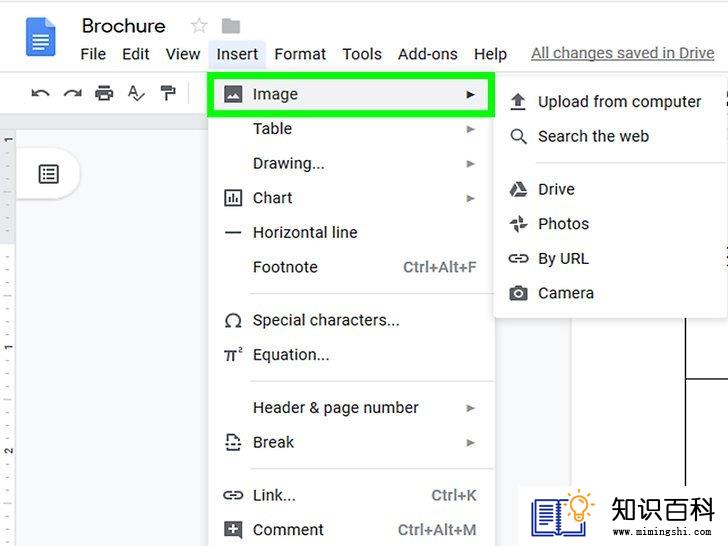Click the Upload arrow icon
This screenshot has height=546, width=728.
pos(518,102)
